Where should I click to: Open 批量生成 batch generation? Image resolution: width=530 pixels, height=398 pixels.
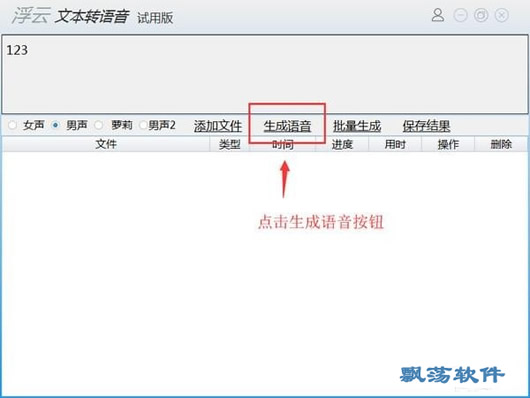pos(357,126)
